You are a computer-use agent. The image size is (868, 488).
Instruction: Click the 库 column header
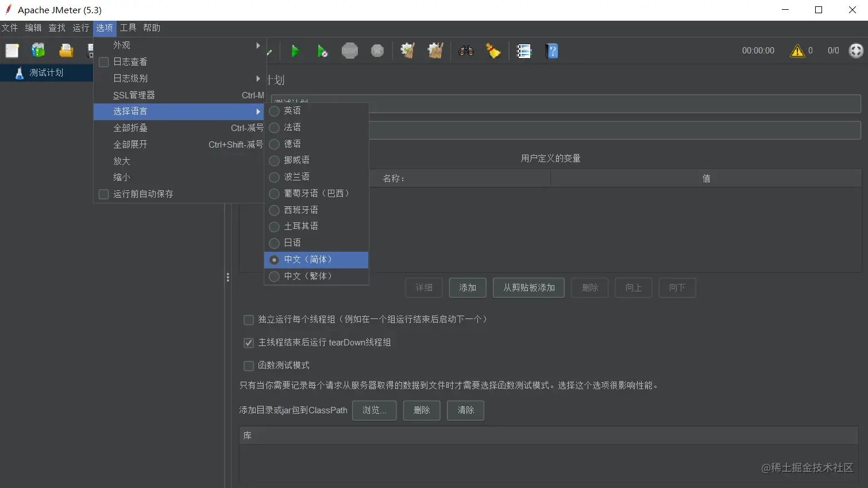tap(549, 436)
